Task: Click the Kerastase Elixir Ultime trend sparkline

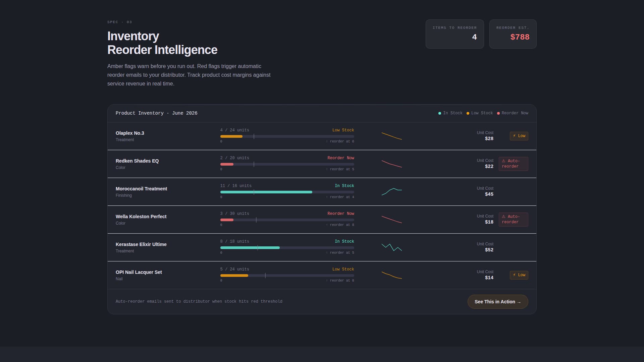Action: pos(392,247)
